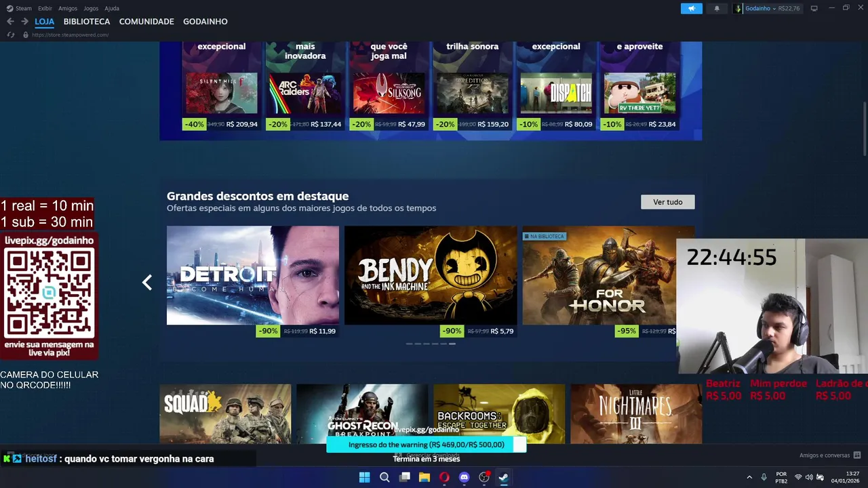Select the COMUNIDADE tab
Screen dimensions: 868x488
click(x=146, y=22)
